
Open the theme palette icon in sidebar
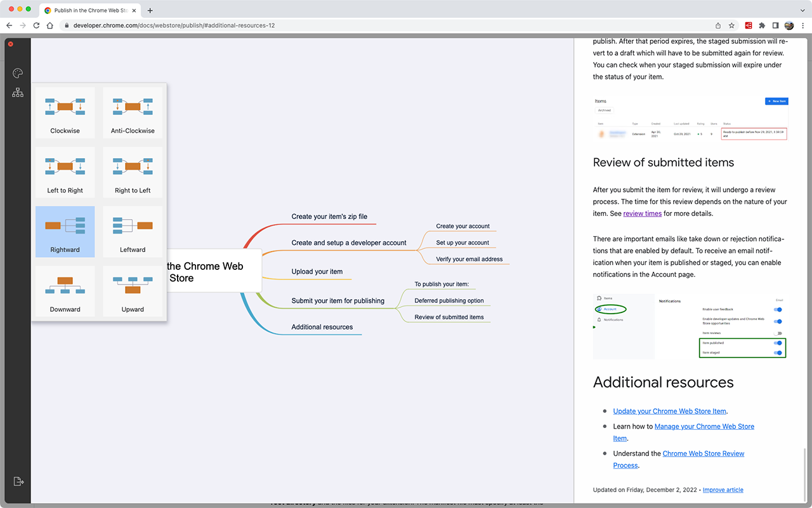coord(18,73)
